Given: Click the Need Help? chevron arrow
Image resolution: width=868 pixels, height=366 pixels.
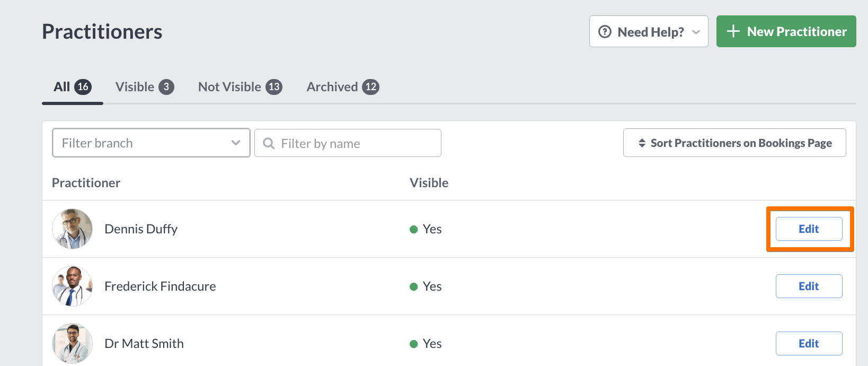Looking at the screenshot, I should coord(696,32).
